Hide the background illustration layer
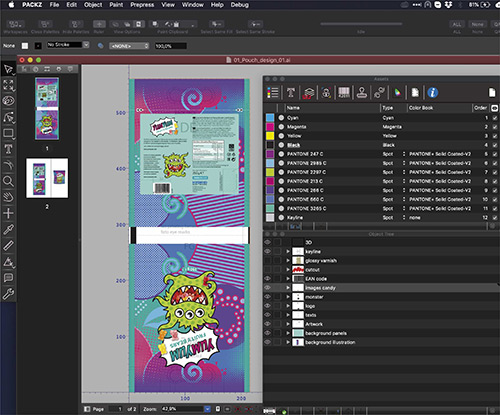The height and width of the screenshot is (415, 500). pos(267,342)
